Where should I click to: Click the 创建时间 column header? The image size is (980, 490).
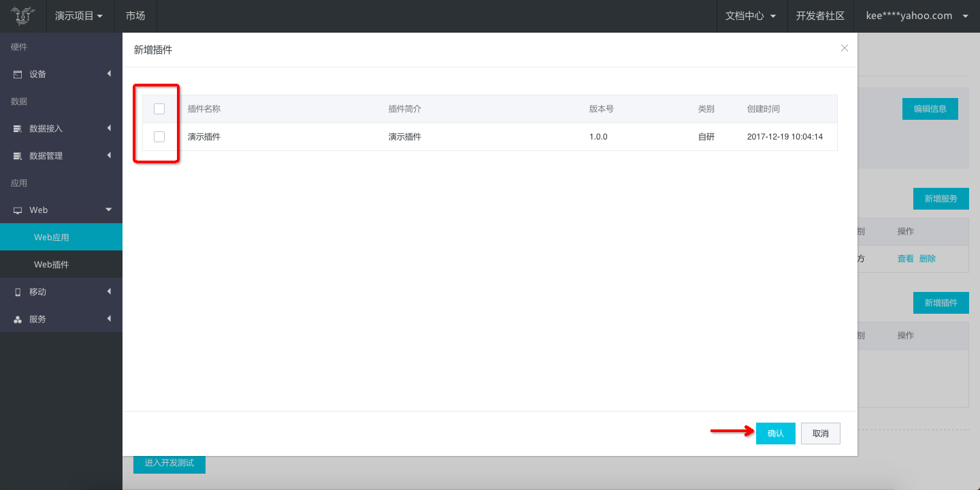(764, 109)
